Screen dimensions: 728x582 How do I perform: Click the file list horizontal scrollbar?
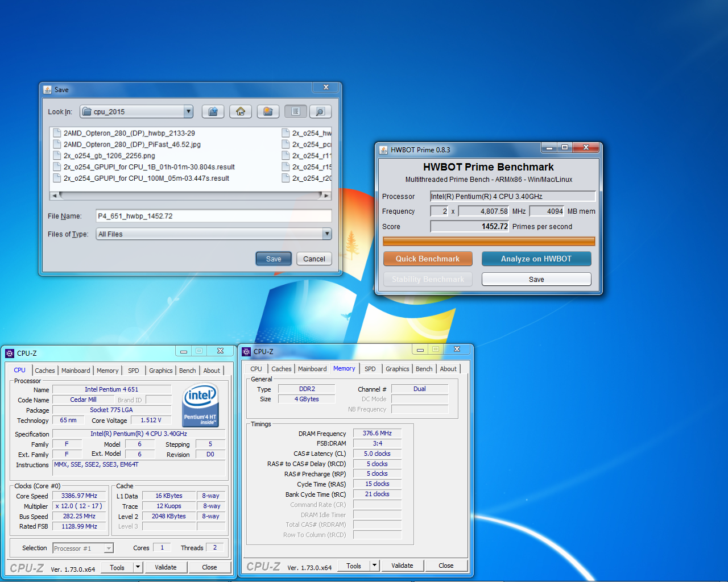pyautogui.click(x=191, y=195)
